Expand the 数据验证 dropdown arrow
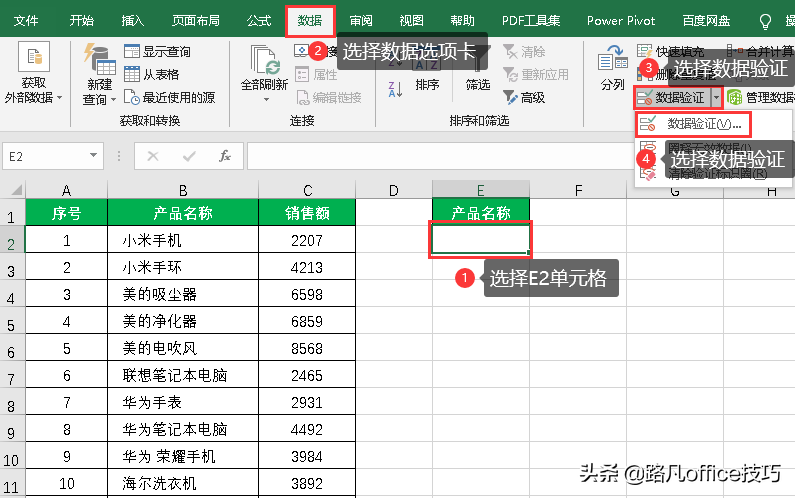The height and width of the screenshot is (498, 795). (x=716, y=97)
